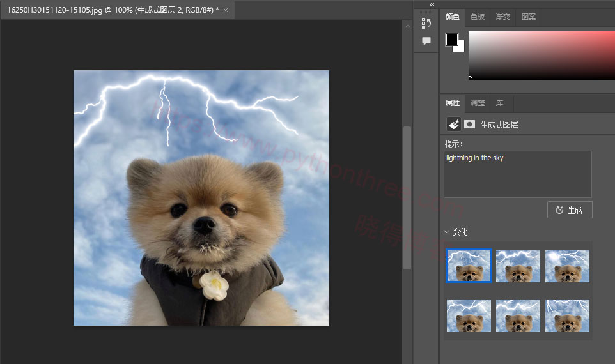Select the 16250H30151120-15105.jpg document tab
The width and height of the screenshot is (615, 364).
tap(117, 10)
